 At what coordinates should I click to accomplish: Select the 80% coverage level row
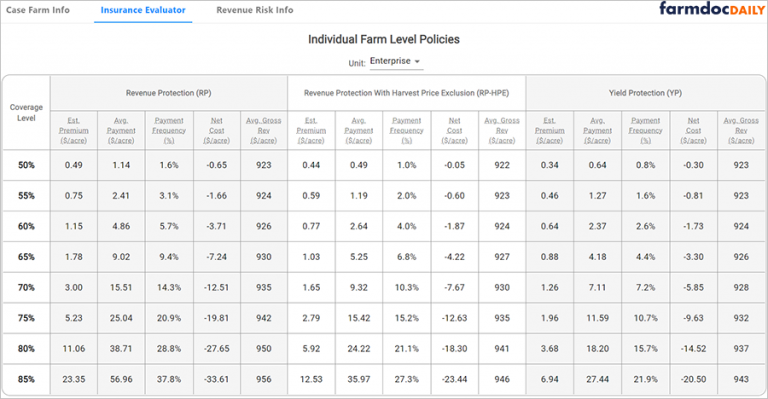[x=384, y=349]
